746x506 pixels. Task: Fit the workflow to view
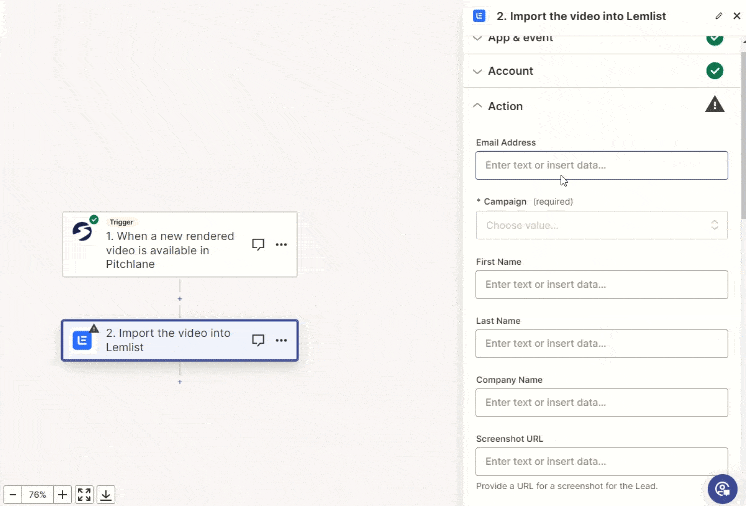tap(84, 495)
